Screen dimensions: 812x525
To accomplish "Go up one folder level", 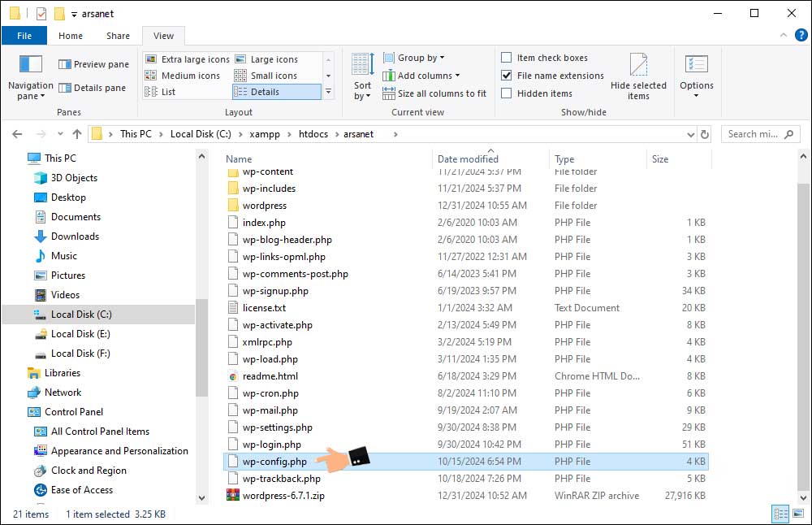I will (x=77, y=134).
